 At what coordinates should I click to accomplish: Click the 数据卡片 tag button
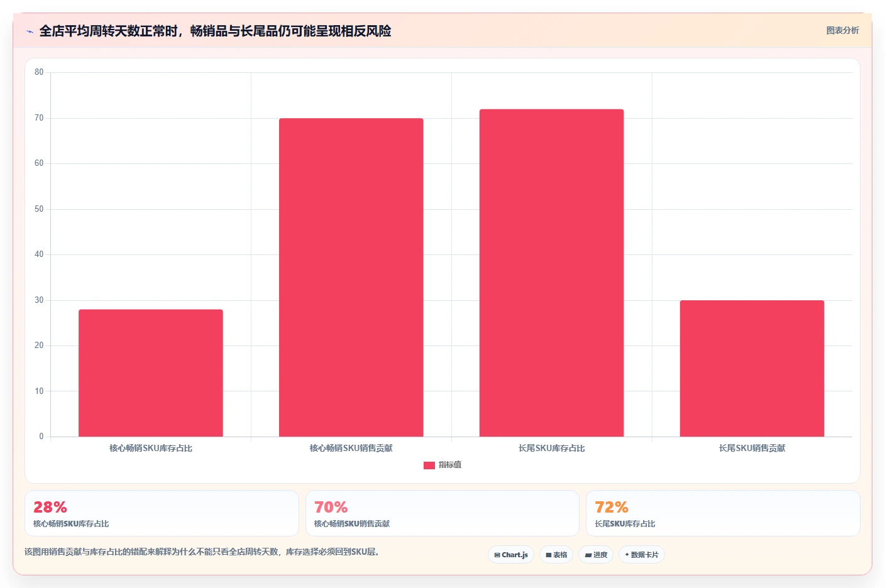(x=642, y=555)
